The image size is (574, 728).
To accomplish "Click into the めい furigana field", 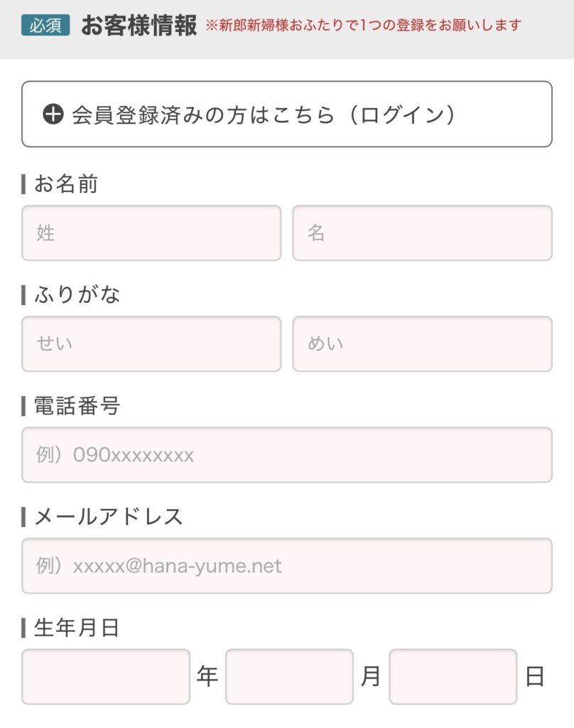I will point(422,344).
